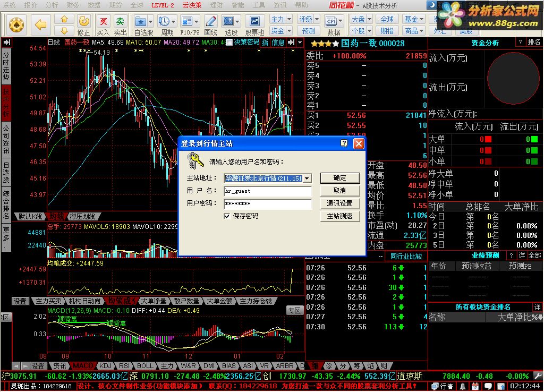Expand the 基金 dropdown arrow

[422, 20]
